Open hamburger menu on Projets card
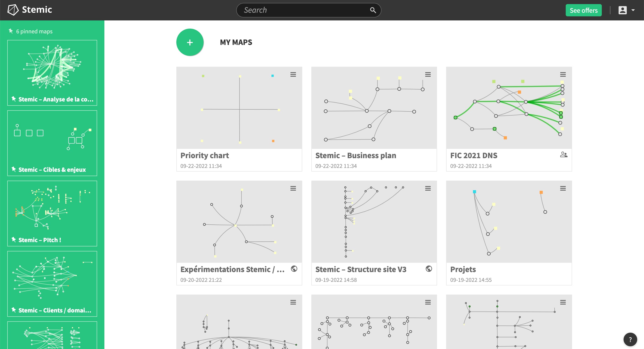The width and height of the screenshot is (644, 349). [x=563, y=189]
